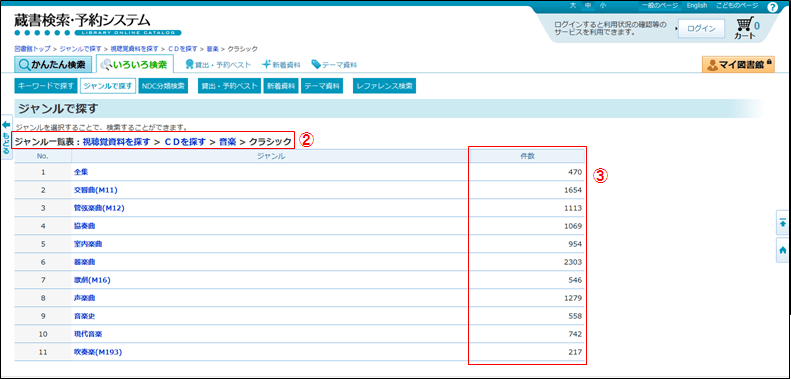Screen dimensions: 791x379
Task: Click the home icon on right edge
Action: (x=783, y=250)
